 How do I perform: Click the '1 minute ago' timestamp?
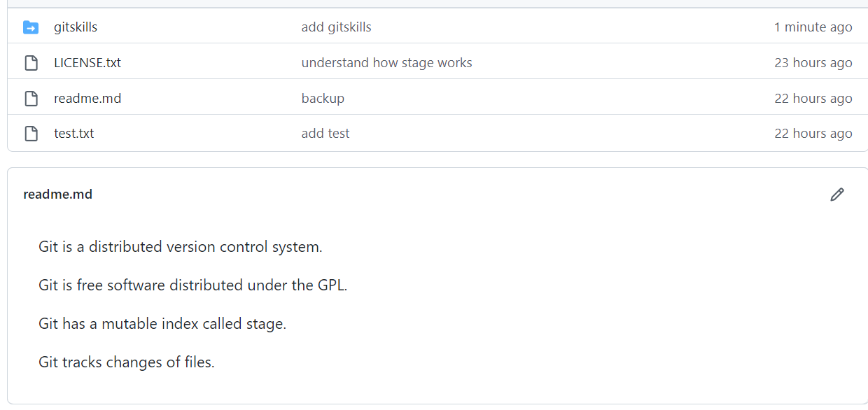[x=813, y=27]
